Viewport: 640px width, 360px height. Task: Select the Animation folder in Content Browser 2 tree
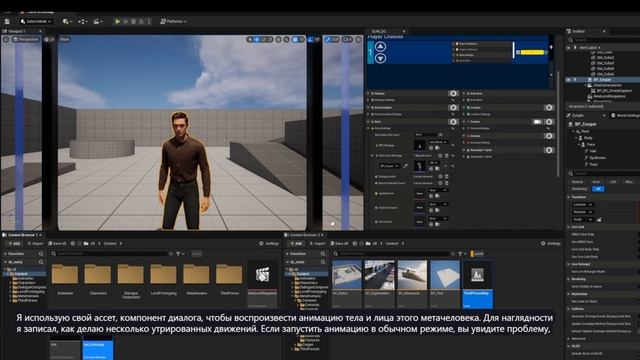(x=308, y=278)
